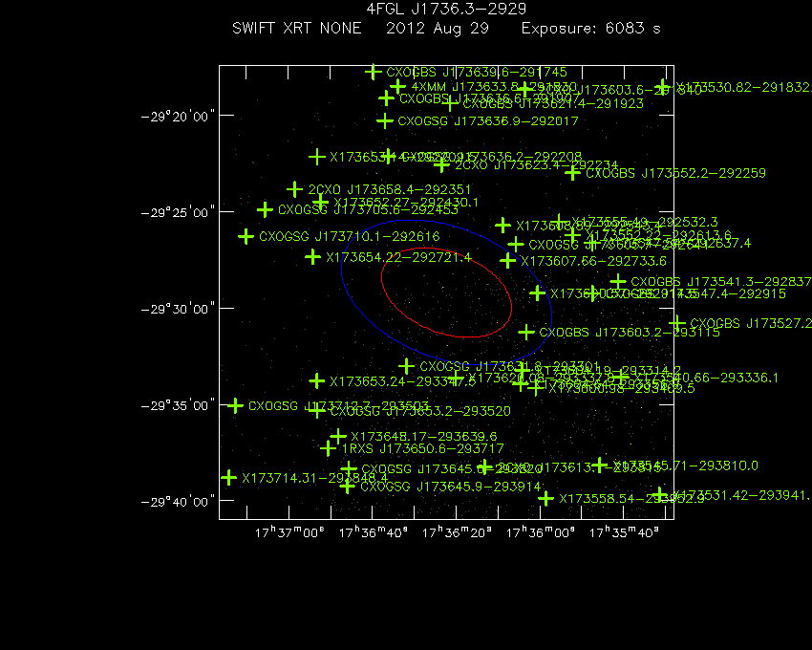Select the cross marker for 2CXO J173623.4-292234
This screenshot has height=650, width=812.
click(x=441, y=164)
